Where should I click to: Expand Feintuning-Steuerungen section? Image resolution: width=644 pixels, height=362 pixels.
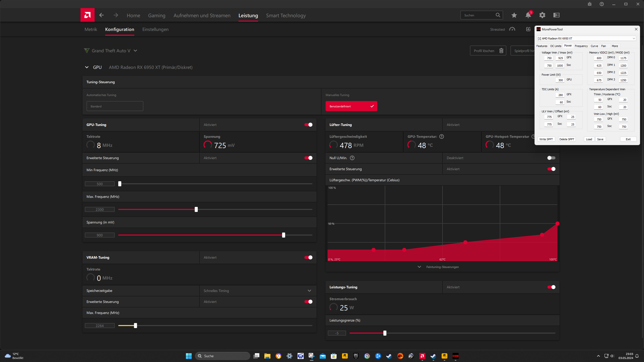point(442,267)
